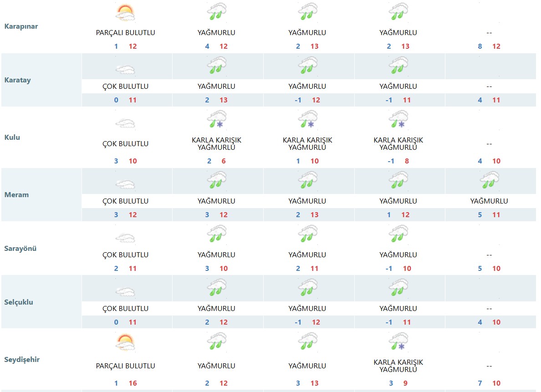Select the cloud icon for Sarayönü
The image size is (541, 392).
pos(125,238)
